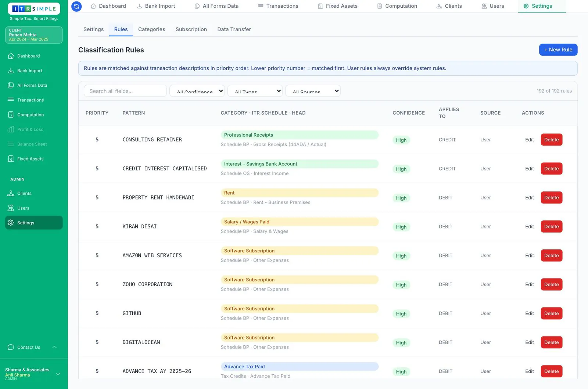588x389 pixels.
Task: Click the CONFIDENCE column header
Action: pos(409,113)
